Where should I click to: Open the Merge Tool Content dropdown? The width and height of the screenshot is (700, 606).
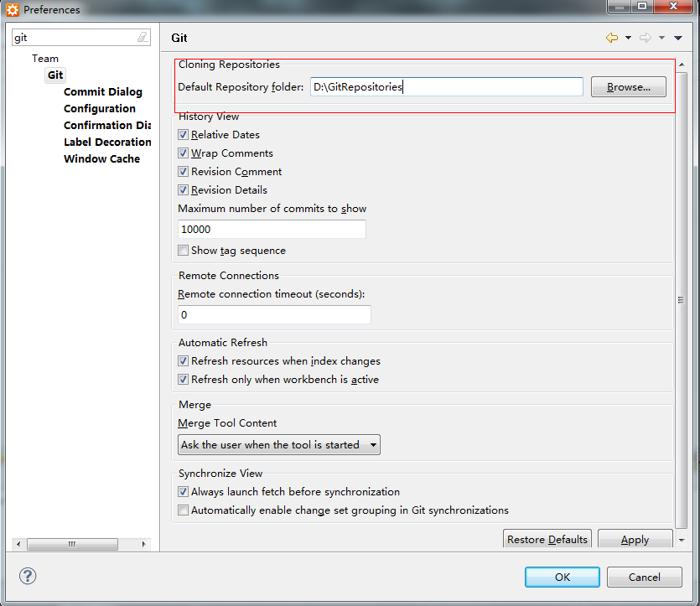279,445
